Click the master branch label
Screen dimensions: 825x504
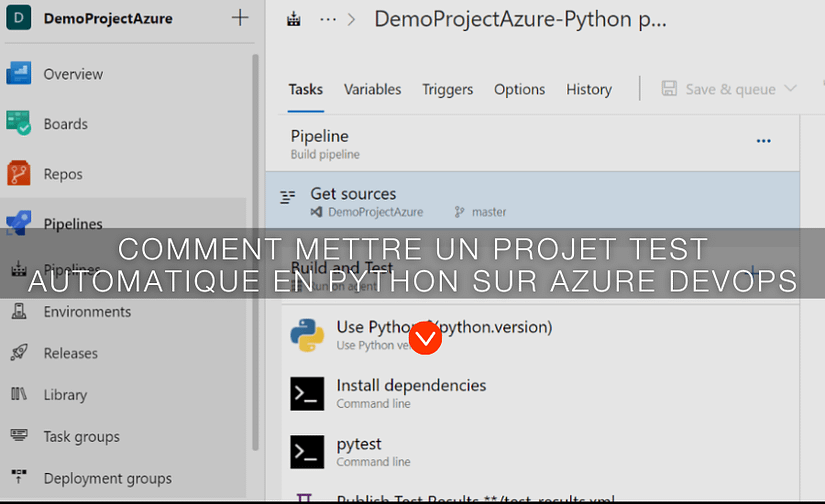point(489,212)
